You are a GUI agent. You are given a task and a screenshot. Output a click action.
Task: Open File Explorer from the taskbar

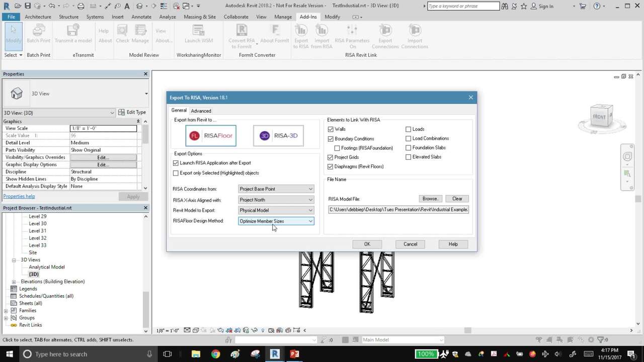tap(196, 354)
